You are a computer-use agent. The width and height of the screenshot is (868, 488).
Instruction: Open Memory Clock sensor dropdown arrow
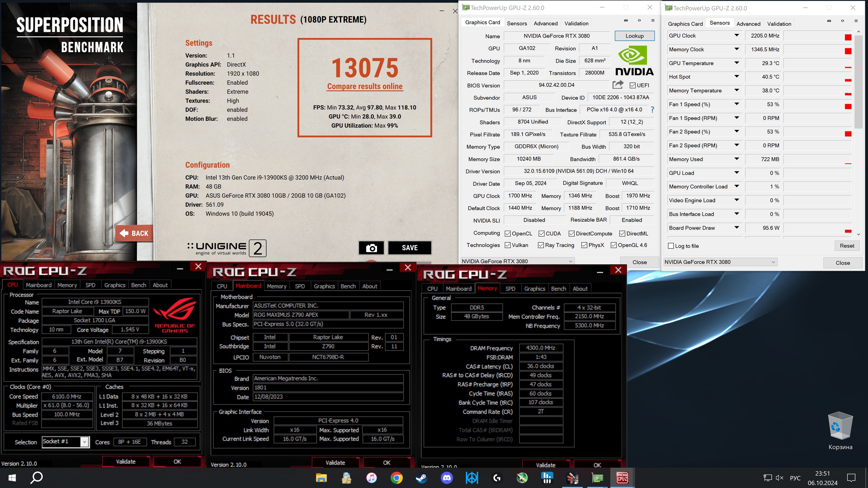coord(736,49)
